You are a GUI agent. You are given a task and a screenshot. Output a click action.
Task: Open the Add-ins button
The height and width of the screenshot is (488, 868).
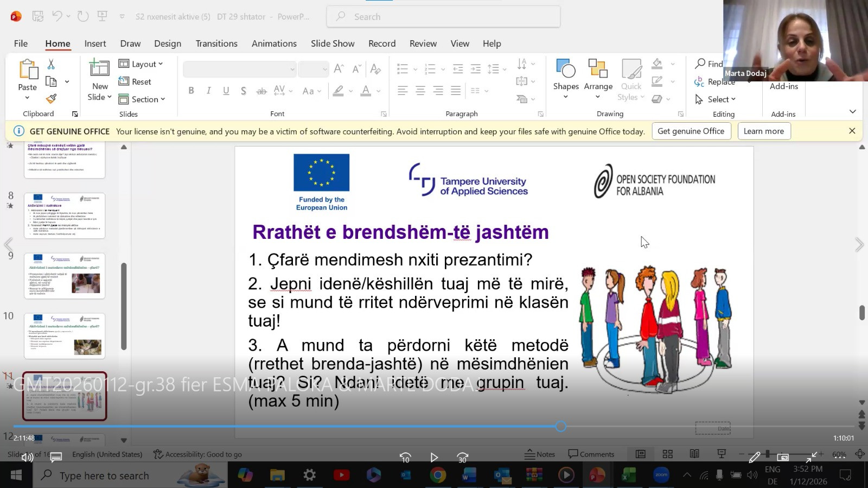[784, 86]
